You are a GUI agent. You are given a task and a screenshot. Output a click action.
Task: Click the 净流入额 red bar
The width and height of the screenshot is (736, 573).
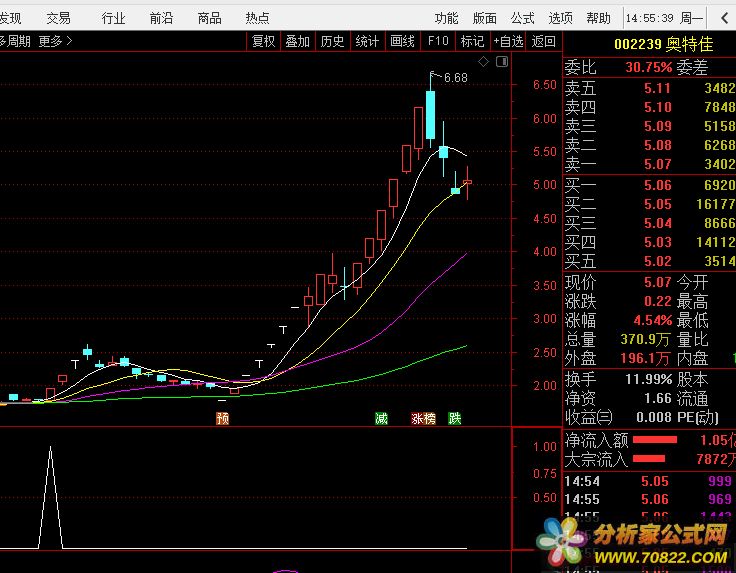coord(655,440)
